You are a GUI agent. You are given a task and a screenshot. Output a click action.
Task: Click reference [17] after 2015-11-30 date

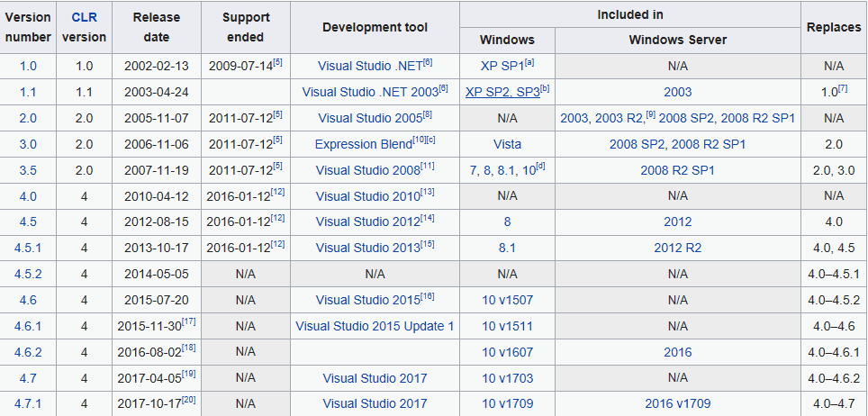pyautogui.click(x=189, y=322)
